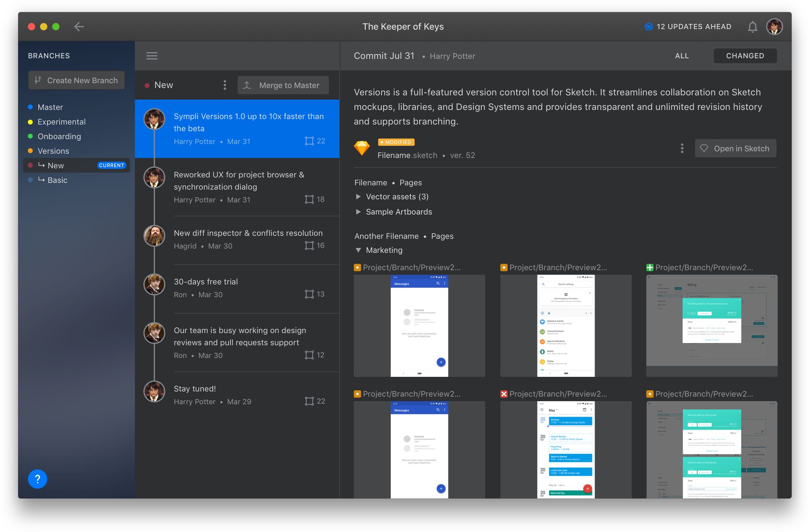Open top-row Messages artboard thumbnail
The height and width of the screenshot is (532, 810).
click(x=419, y=326)
